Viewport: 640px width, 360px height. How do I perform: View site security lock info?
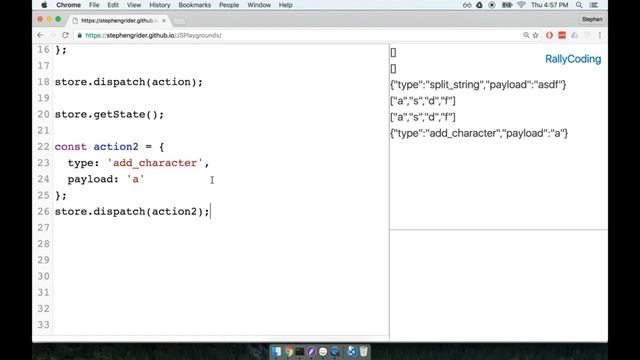coord(80,36)
